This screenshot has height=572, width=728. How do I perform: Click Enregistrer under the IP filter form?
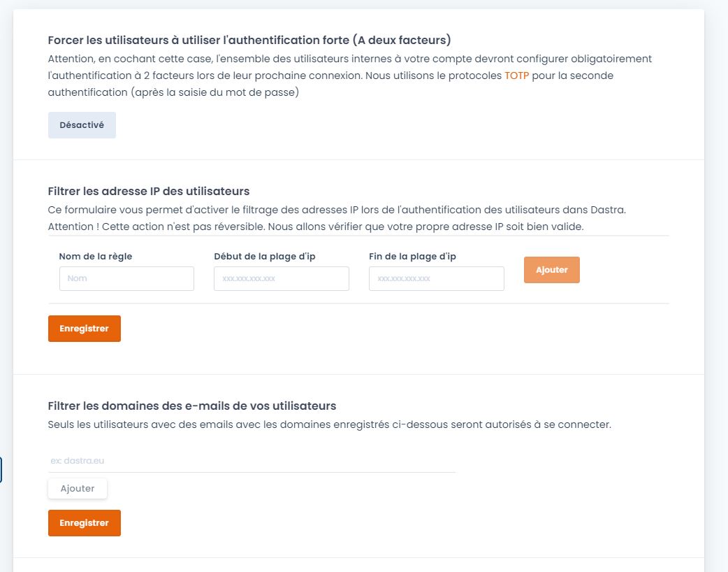point(84,329)
